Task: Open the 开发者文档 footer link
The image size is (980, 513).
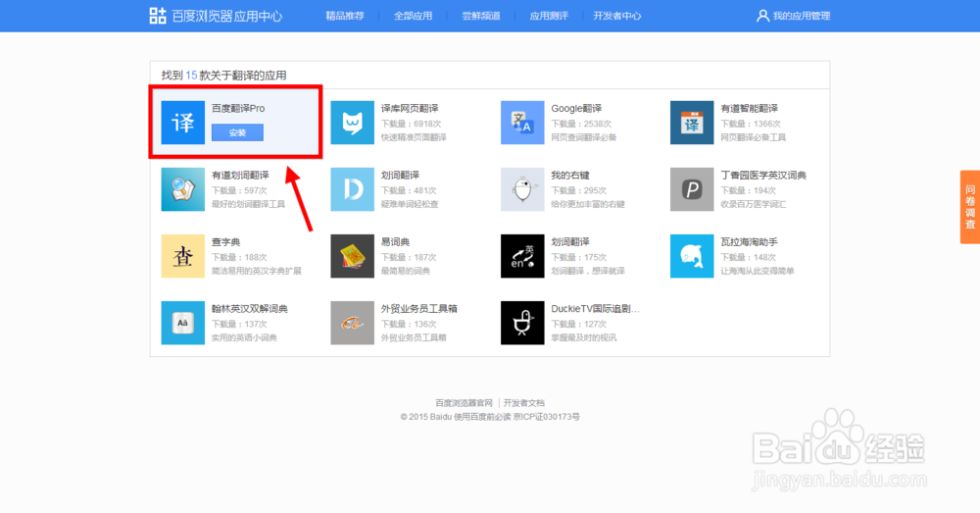Action: (x=523, y=403)
